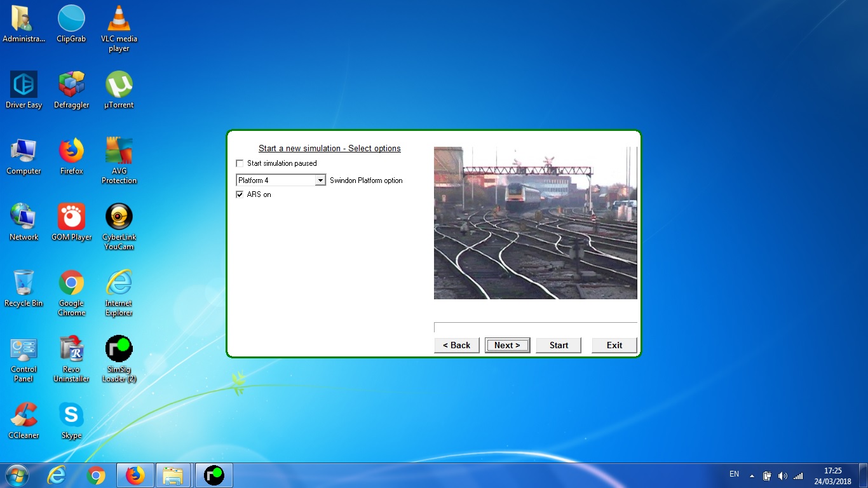This screenshot has width=868, height=488.
Task: Open the Administrator folder desktop icon
Action: click(24, 24)
